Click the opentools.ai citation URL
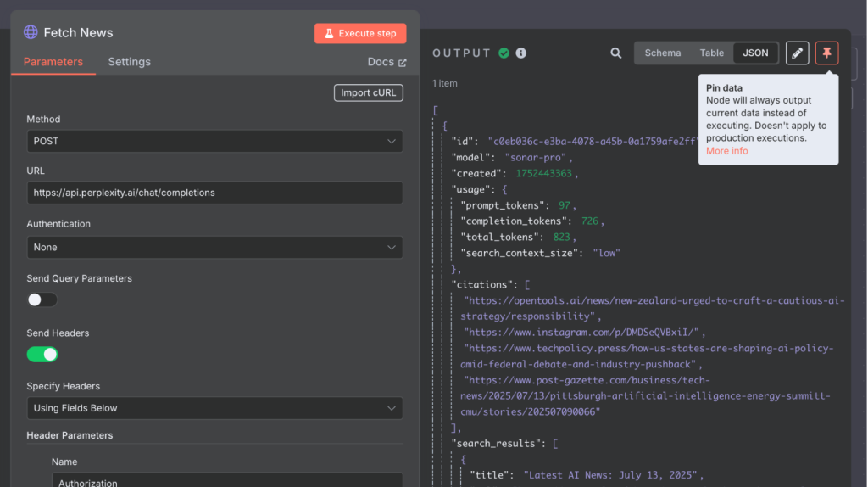This screenshot has width=868, height=487. [652, 309]
